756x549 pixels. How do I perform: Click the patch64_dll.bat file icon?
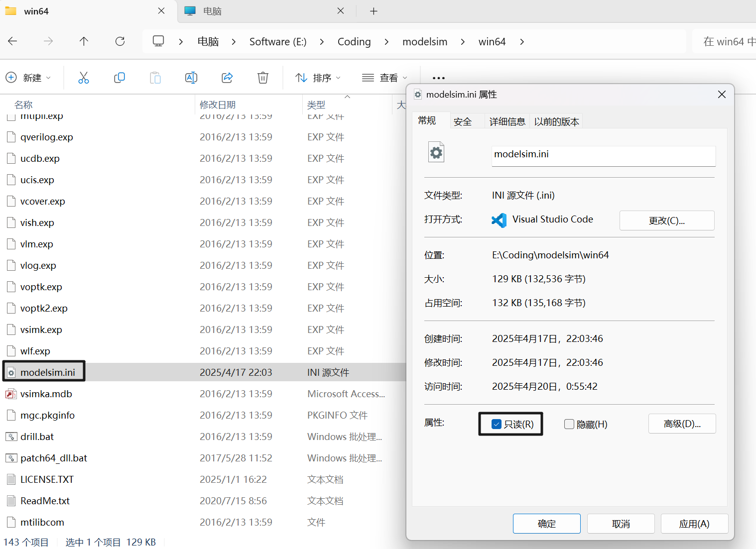[x=11, y=458]
